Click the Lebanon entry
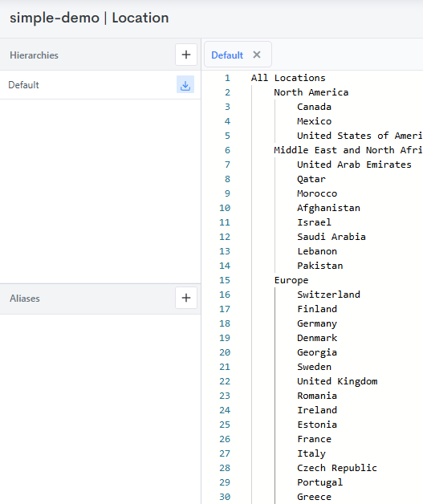This screenshot has height=504, width=423. [317, 251]
